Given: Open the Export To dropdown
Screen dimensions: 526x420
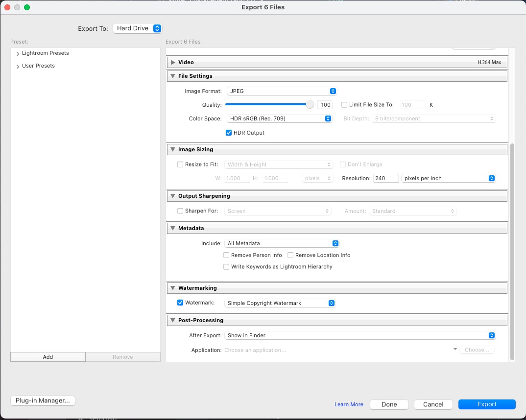Looking at the screenshot, I should [x=137, y=28].
